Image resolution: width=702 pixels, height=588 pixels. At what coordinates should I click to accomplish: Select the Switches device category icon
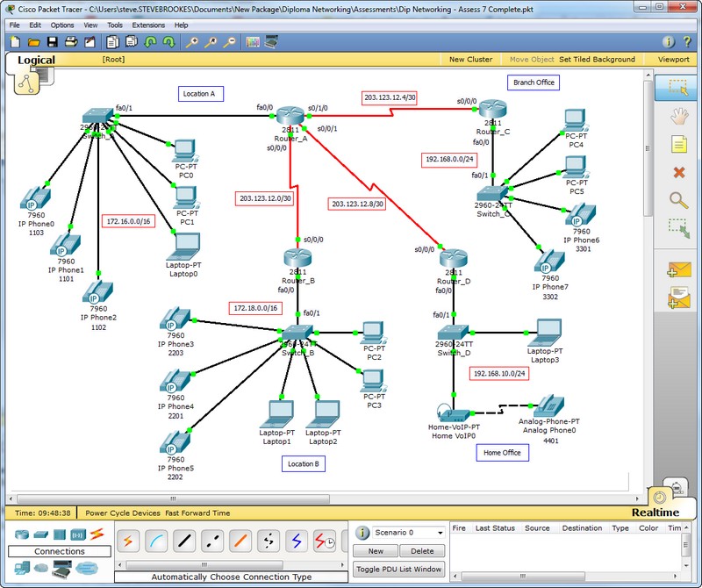[x=40, y=534]
